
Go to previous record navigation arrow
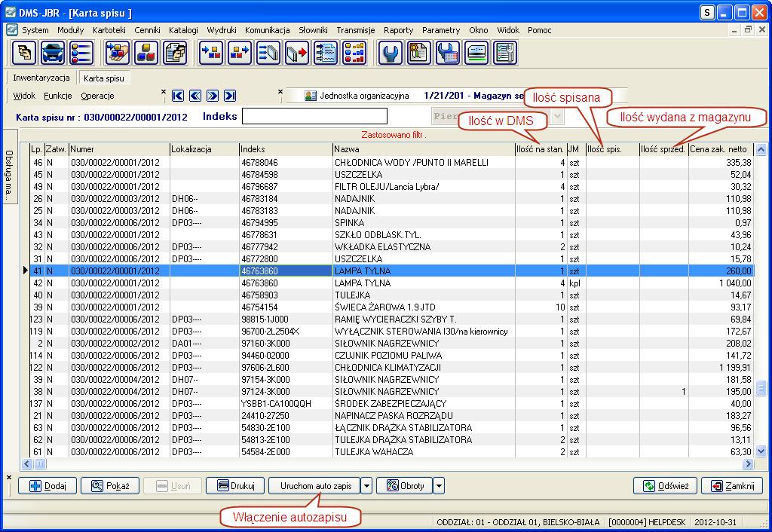click(x=195, y=96)
